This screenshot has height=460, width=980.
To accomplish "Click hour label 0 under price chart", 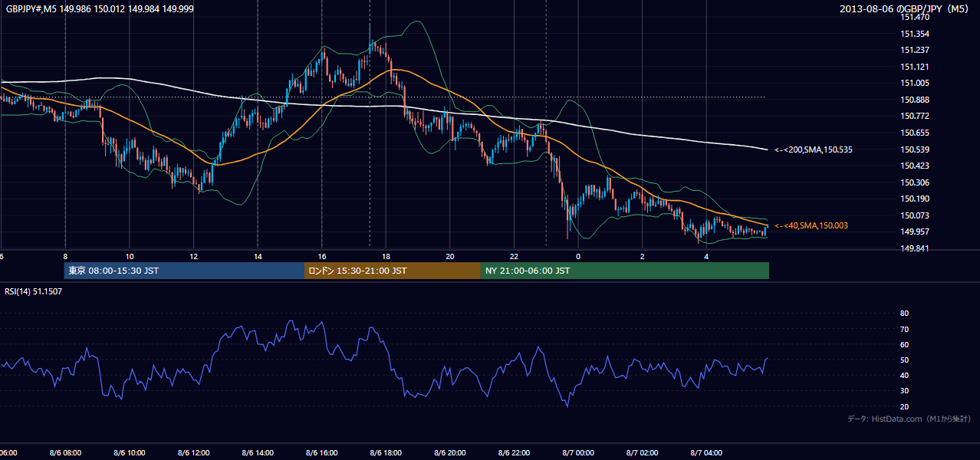I will point(578,256).
